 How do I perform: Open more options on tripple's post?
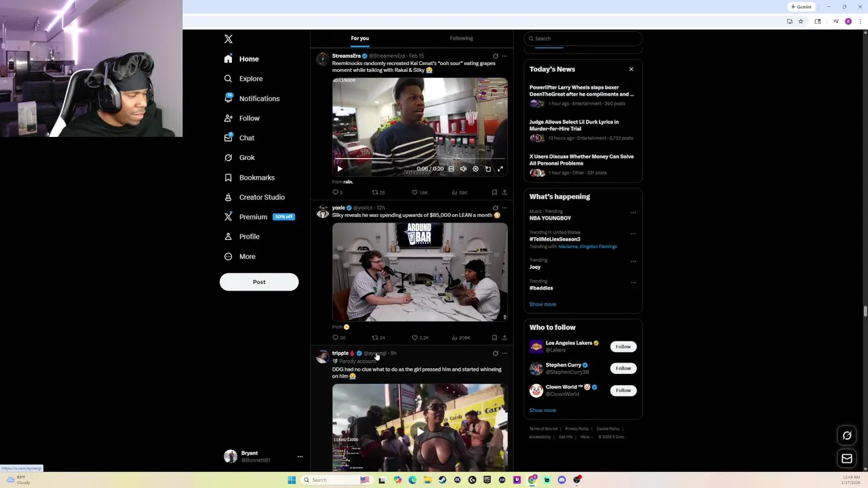click(x=505, y=354)
